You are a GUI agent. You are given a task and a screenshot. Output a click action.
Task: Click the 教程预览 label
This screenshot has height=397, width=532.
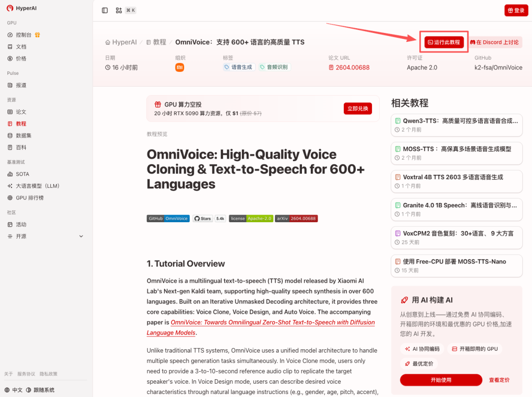tap(157, 134)
